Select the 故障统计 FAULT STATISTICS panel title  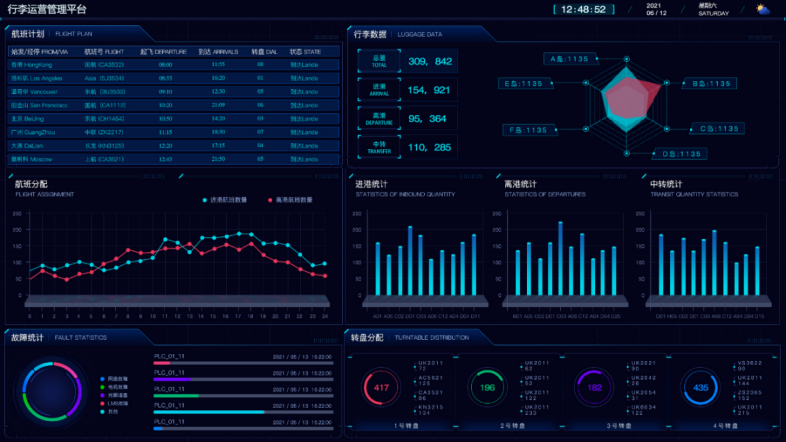tap(59, 337)
